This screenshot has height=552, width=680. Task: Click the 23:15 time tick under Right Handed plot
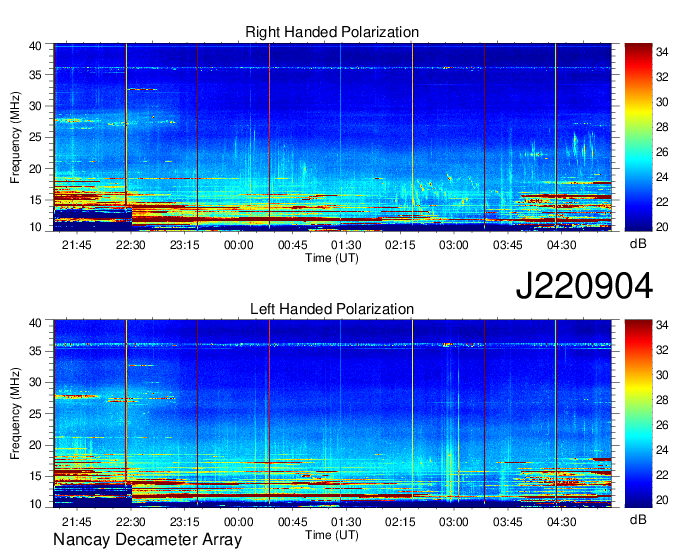[x=184, y=245]
